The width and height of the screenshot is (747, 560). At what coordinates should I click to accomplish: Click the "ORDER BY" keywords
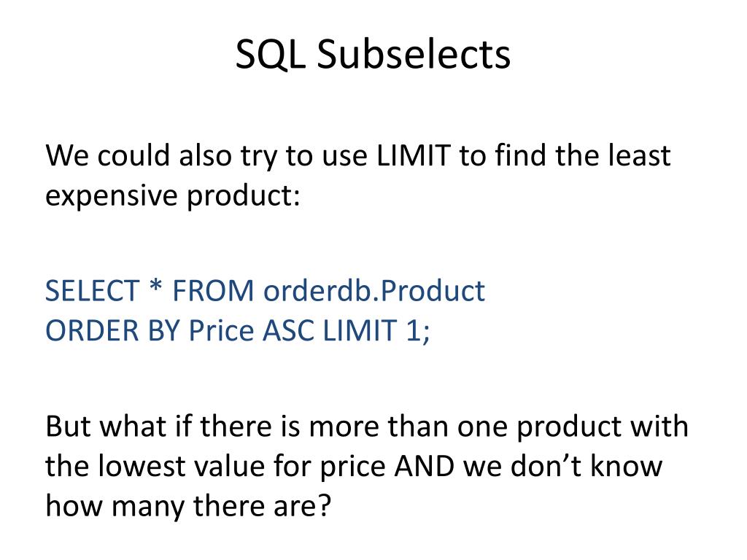[112, 330]
